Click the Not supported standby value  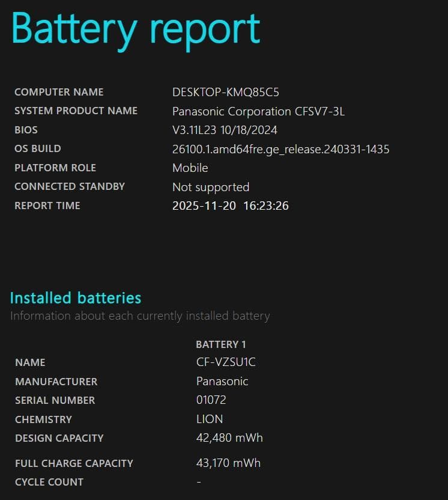[x=211, y=187]
